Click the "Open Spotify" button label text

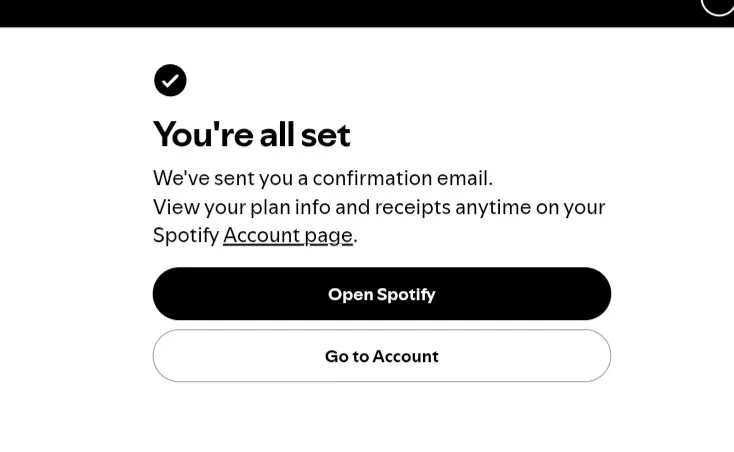(x=382, y=294)
